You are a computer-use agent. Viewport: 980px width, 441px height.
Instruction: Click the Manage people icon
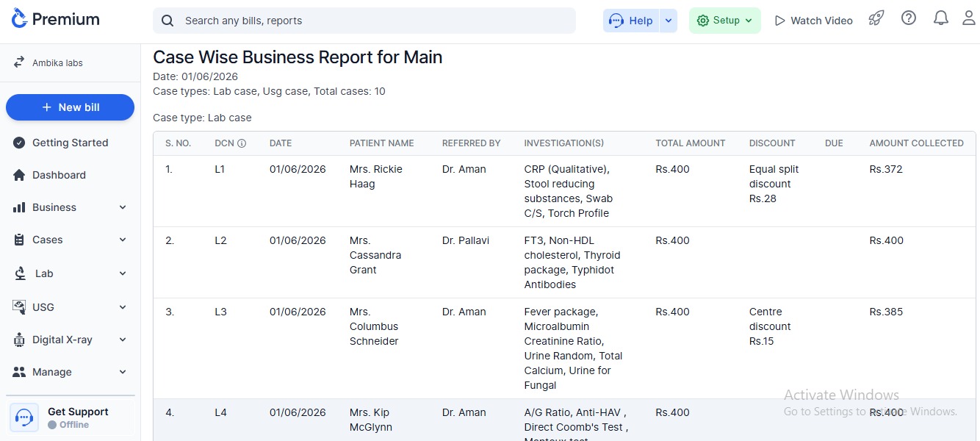(x=20, y=372)
